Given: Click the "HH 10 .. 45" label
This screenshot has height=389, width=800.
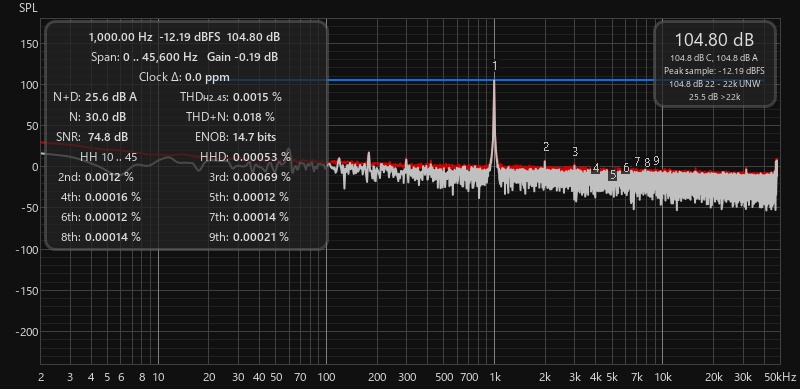Looking at the screenshot, I should coord(109,157).
